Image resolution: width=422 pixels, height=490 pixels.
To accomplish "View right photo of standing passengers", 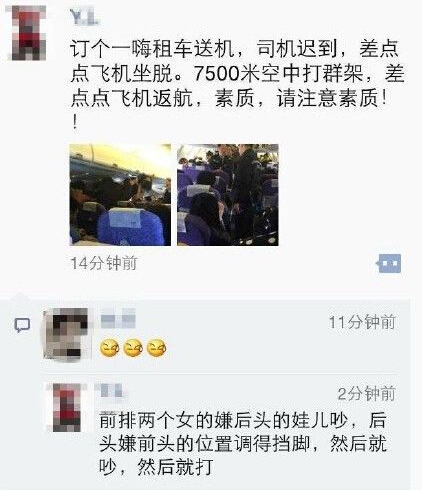I will click(x=228, y=195).
